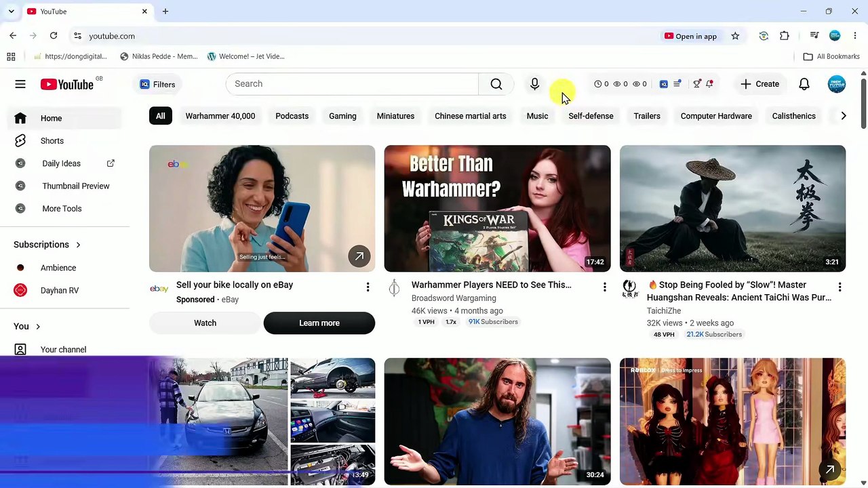Open Home in the sidebar
868x488 pixels.
(x=64, y=118)
